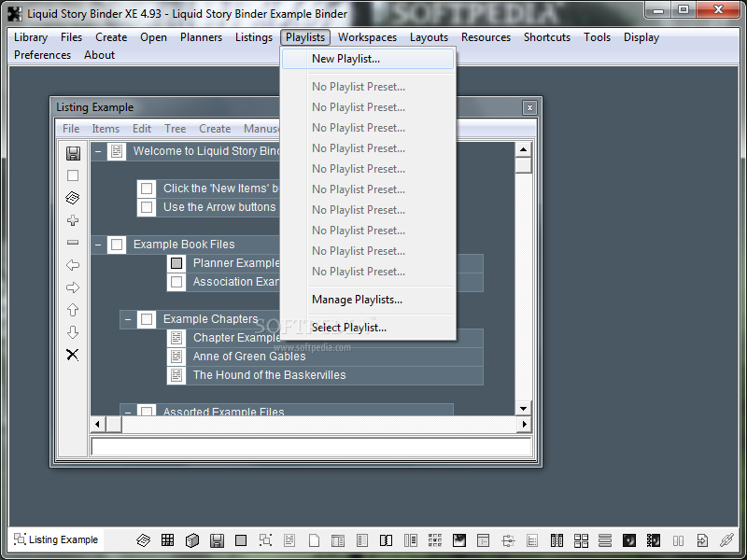
Task: Check the "Click the 'New Items'" item checkbox
Action: point(147,189)
